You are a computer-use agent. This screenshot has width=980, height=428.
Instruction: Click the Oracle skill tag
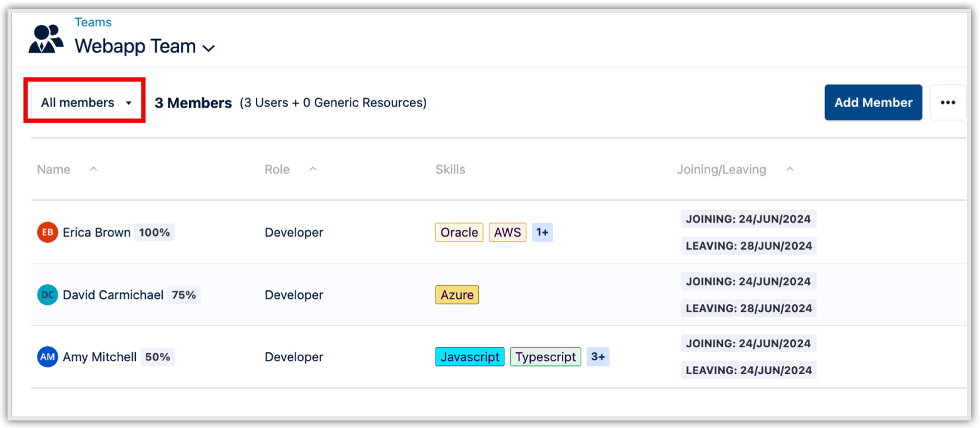click(459, 232)
